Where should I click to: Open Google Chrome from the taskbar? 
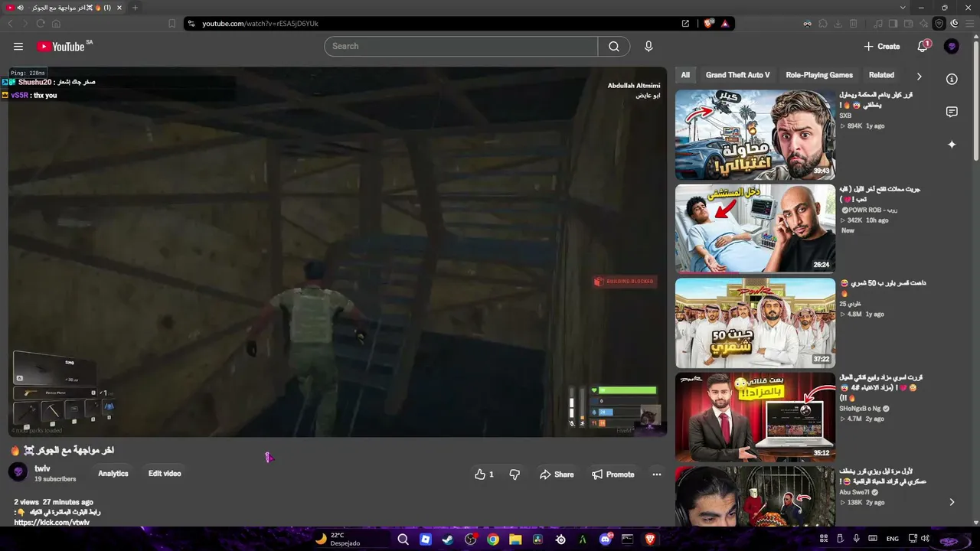click(493, 540)
